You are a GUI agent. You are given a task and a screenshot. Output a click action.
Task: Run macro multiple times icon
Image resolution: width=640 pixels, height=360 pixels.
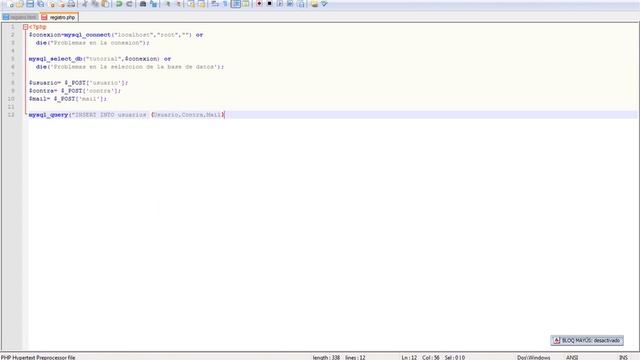290,4
